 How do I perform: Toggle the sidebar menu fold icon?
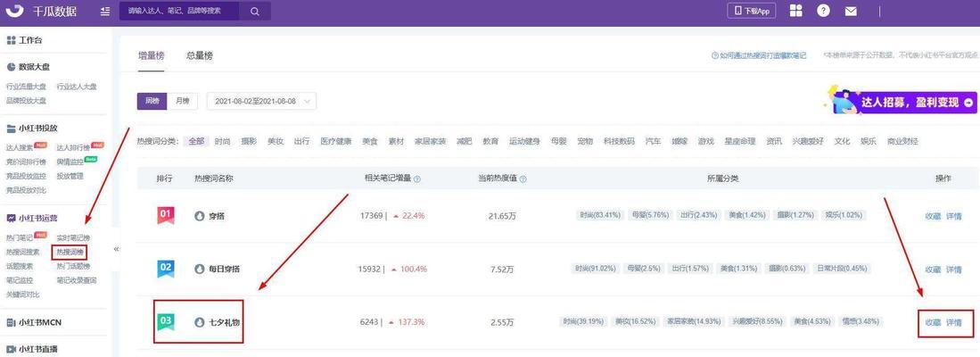[105, 12]
